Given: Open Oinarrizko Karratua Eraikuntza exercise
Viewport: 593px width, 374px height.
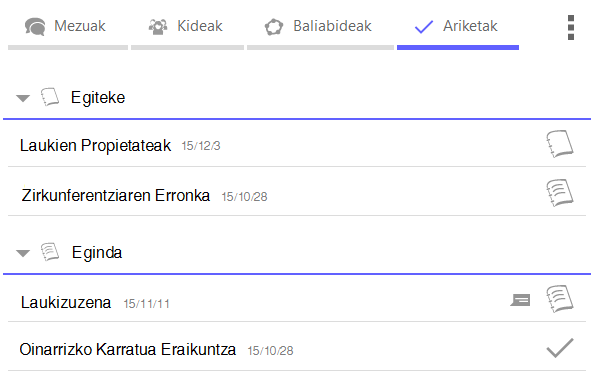Looking at the screenshot, I should [x=297, y=348].
